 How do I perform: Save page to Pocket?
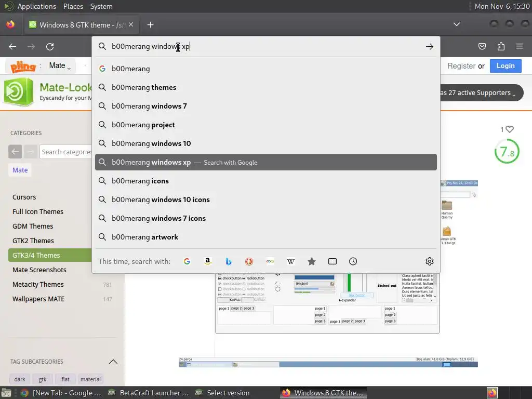[x=482, y=46]
